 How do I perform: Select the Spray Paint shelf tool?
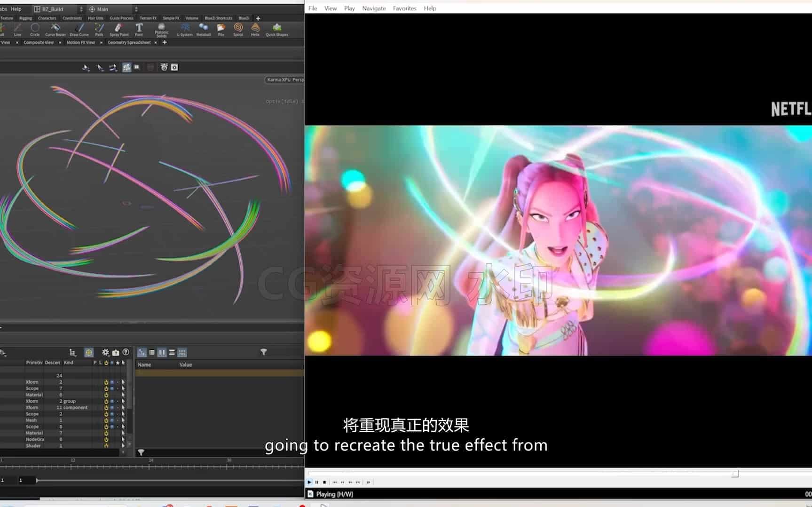pos(119,30)
